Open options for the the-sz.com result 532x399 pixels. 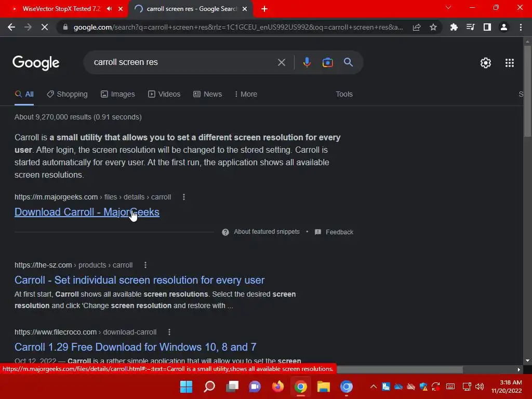(x=145, y=265)
